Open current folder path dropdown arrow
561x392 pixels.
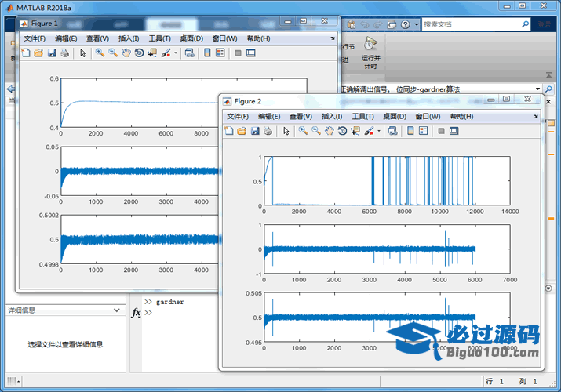pyautogui.click(x=537, y=89)
